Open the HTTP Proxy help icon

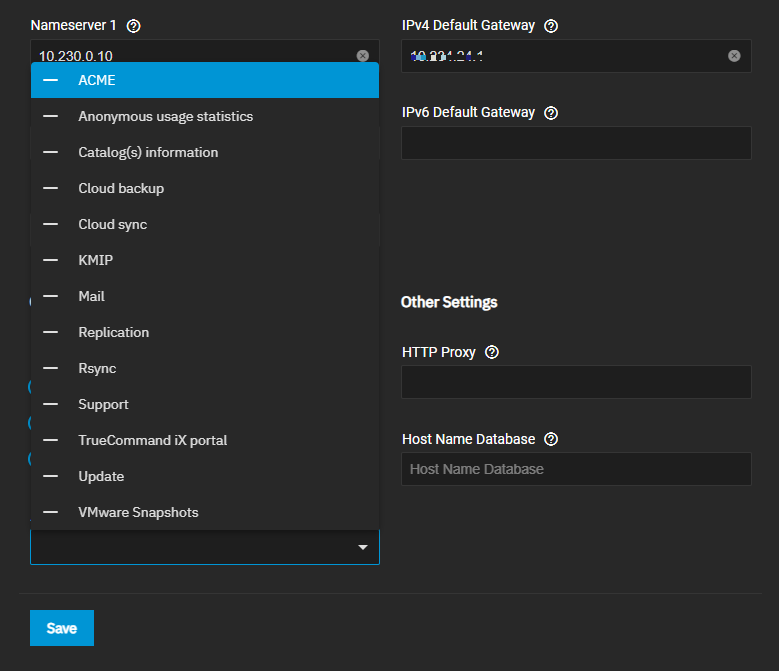coord(491,353)
